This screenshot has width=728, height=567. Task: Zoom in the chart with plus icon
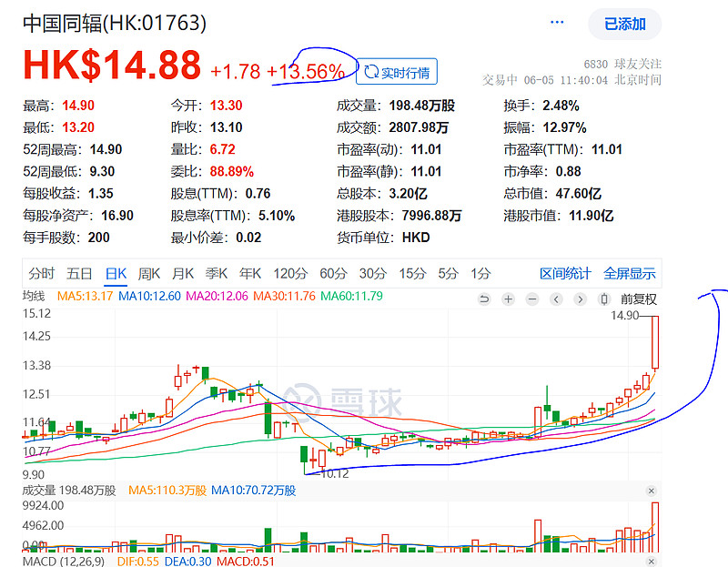509,299
